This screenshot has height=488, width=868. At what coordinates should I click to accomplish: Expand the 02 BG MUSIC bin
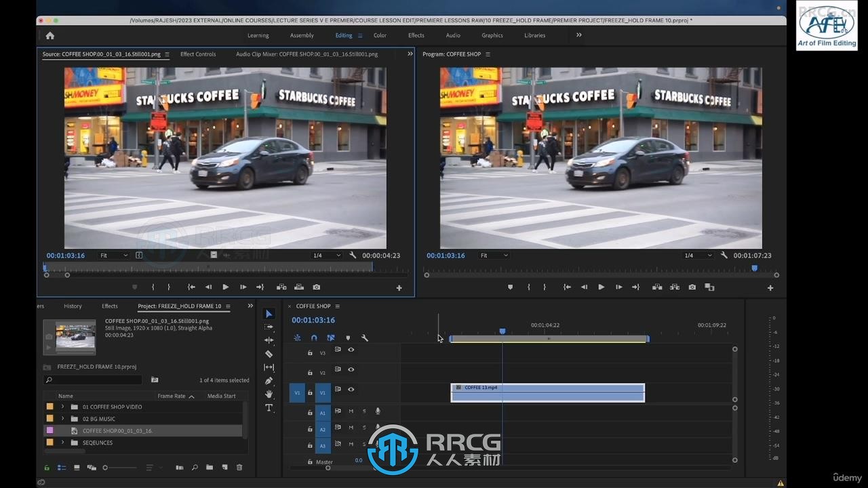pyautogui.click(x=62, y=419)
